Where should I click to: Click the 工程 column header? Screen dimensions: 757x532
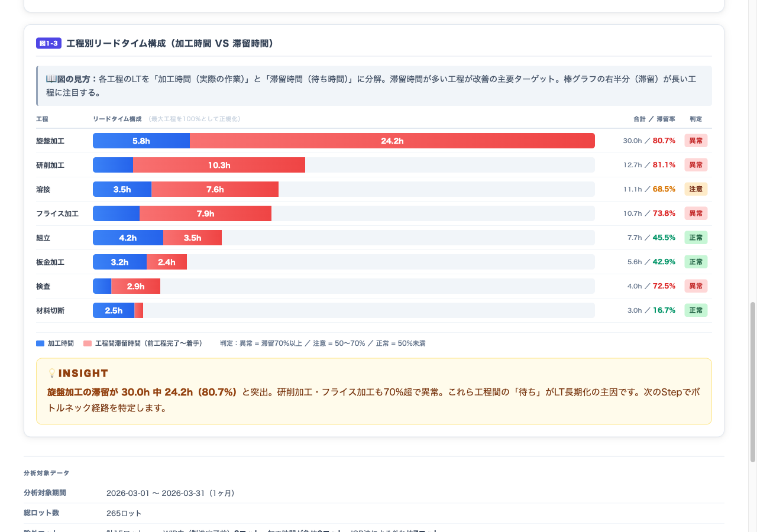pos(42,119)
